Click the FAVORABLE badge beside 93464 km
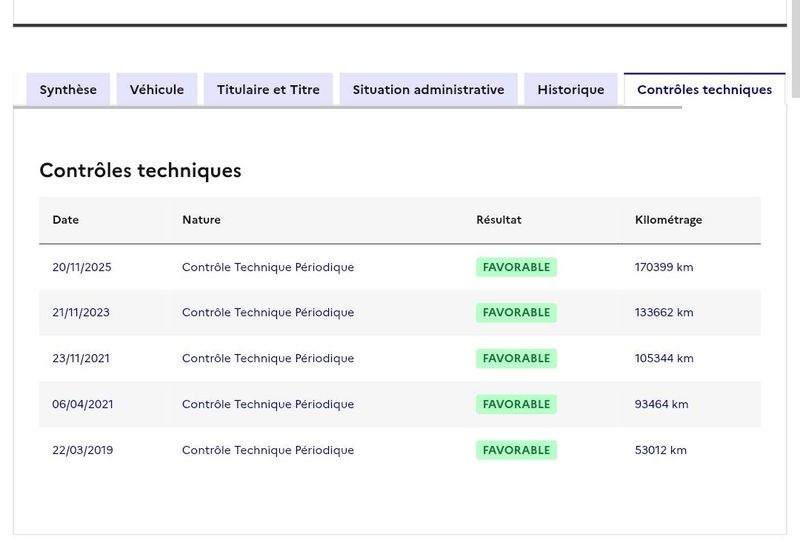This screenshot has width=800, height=540. pos(516,404)
